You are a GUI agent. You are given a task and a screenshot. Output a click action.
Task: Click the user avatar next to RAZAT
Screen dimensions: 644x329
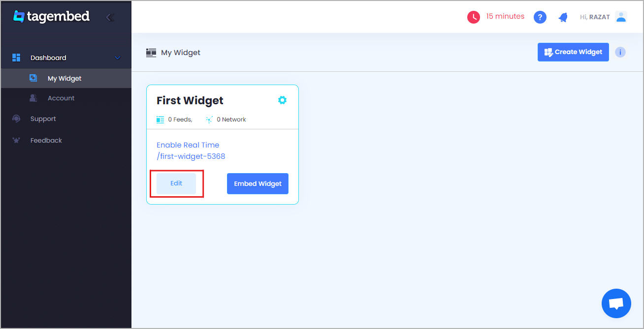pos(621,16)
